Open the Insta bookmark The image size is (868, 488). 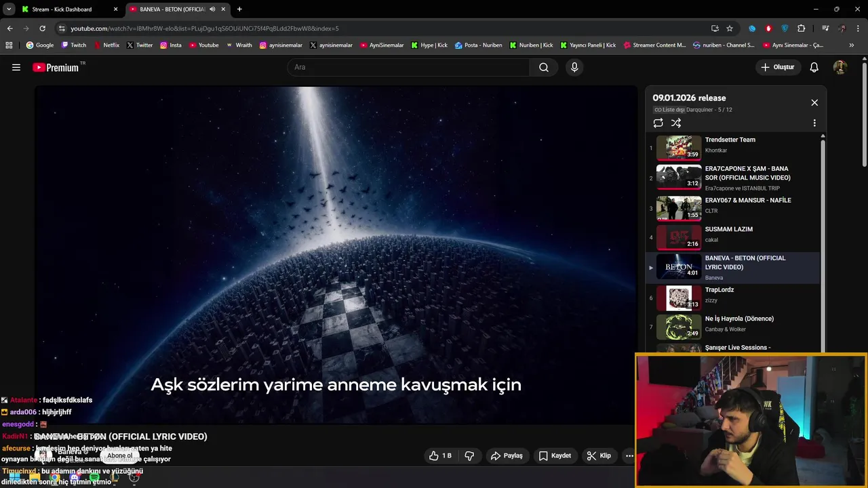[171, 45]
